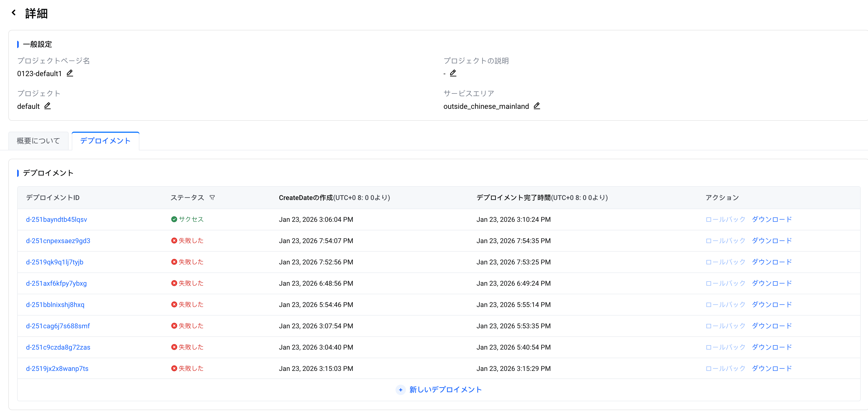Edit the default project pencil icon
The image size is (868, 414).
click(48, 106)
